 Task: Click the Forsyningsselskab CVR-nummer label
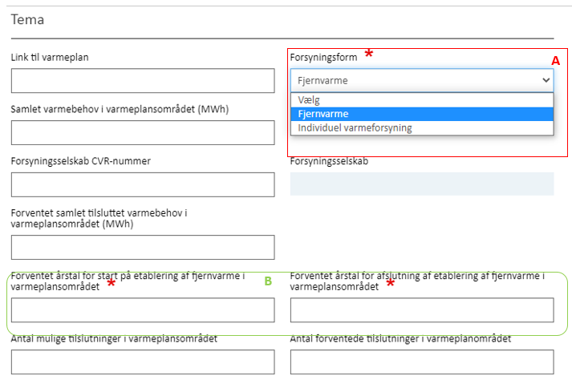pos(80,161)
